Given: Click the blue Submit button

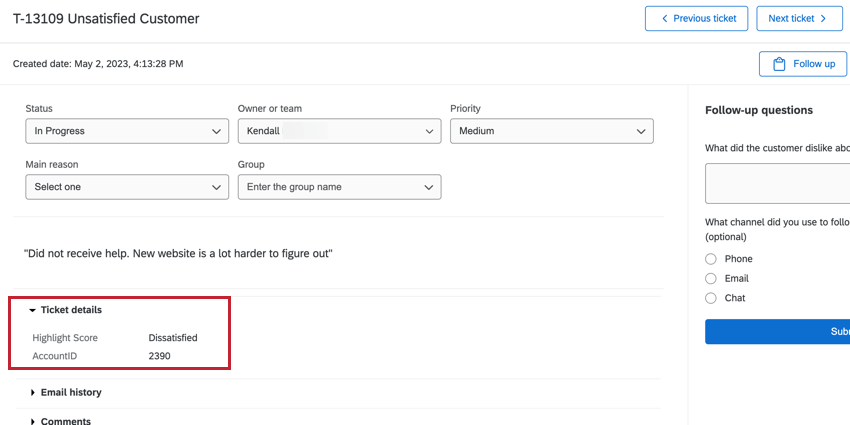Looking at the screenshot, I should click(778, 332).
